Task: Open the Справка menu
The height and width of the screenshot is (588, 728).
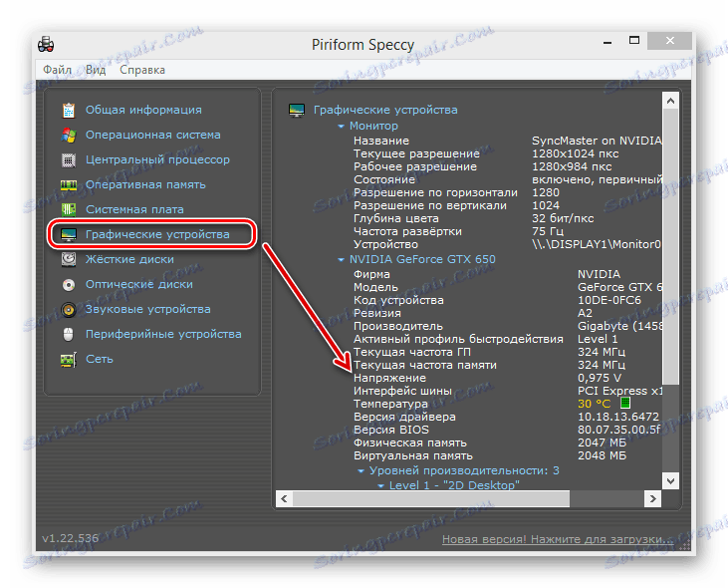Action: tap(142, 70)
